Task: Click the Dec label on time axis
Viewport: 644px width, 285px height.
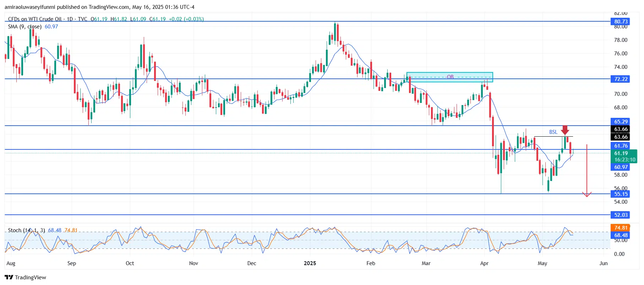Action: pyautogui.click(x=252, y=263)
